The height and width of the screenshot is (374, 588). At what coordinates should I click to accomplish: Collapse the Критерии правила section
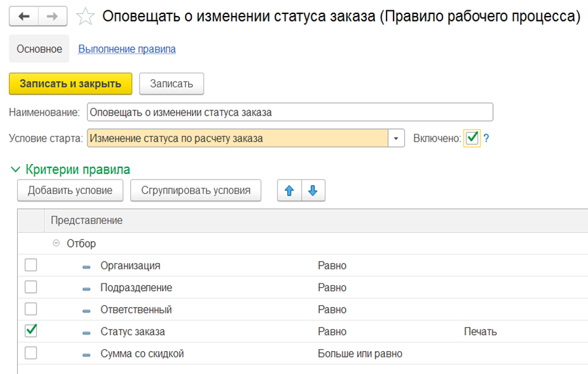[15, 170]
